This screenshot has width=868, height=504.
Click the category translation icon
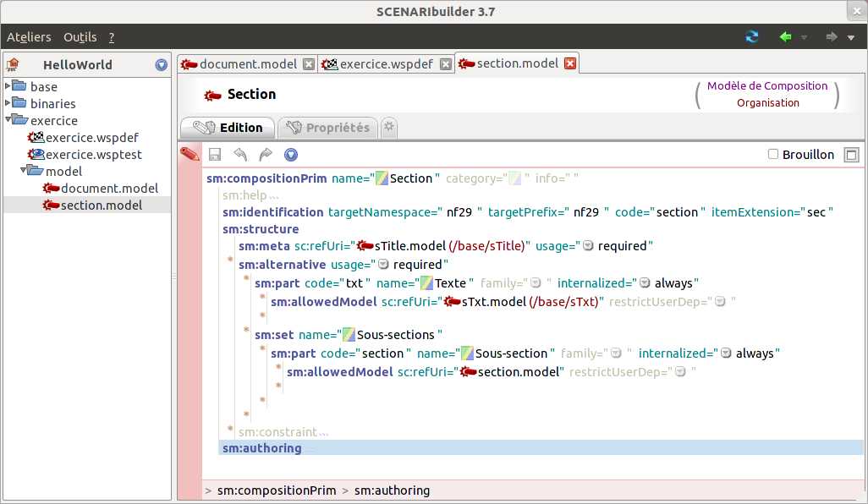(x=515, y=178)
